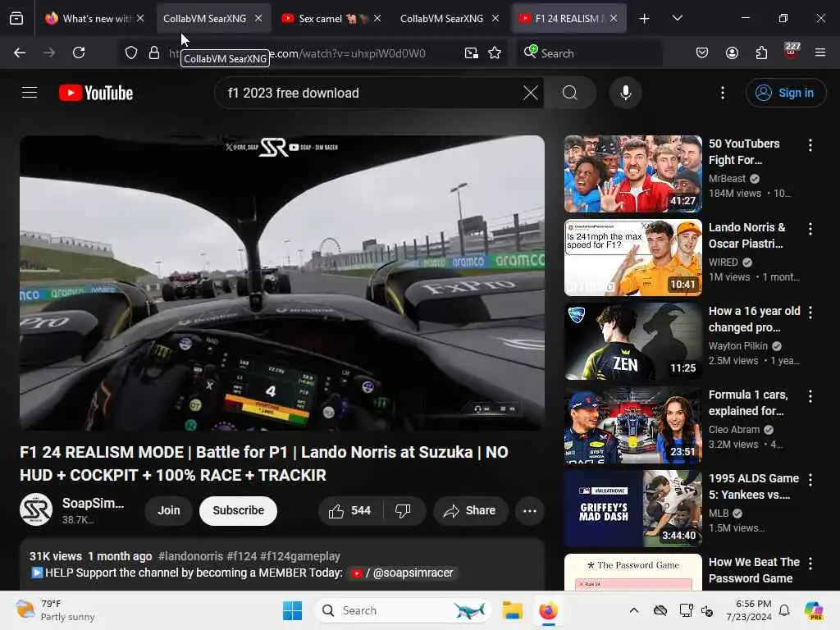List all tabs dropdown arrow
Screen dimensions: 840x630
tap(677, 18)
